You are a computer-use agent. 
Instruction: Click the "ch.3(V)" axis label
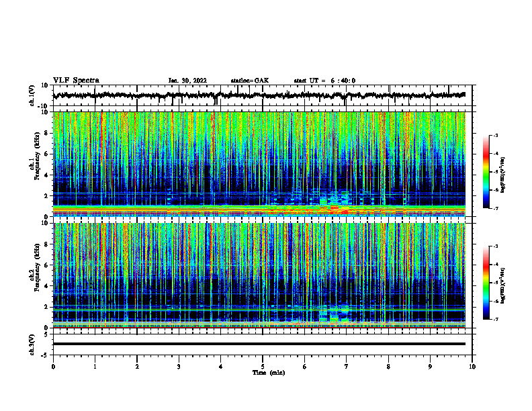pos(32,345)
